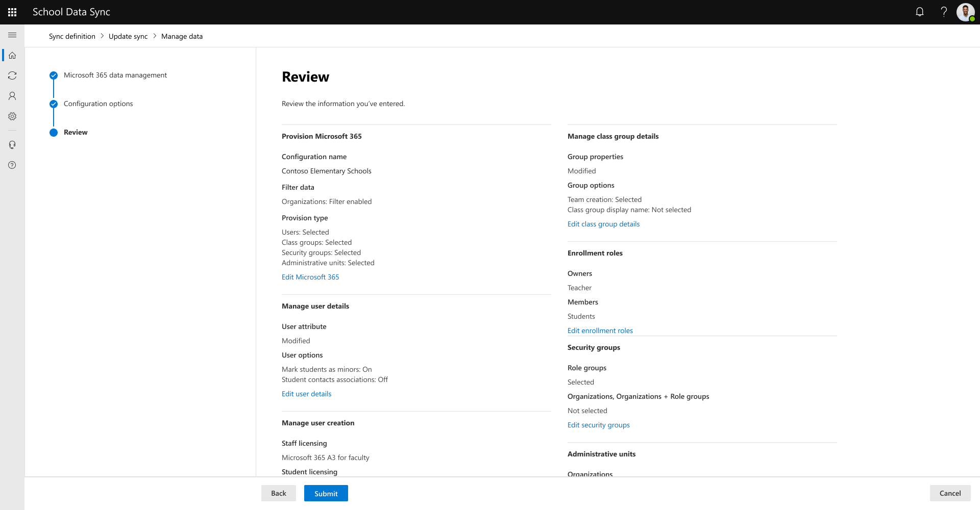Open the user profile avatar
This screenshot has width=980, height=510.
click(x=966, y=12)
